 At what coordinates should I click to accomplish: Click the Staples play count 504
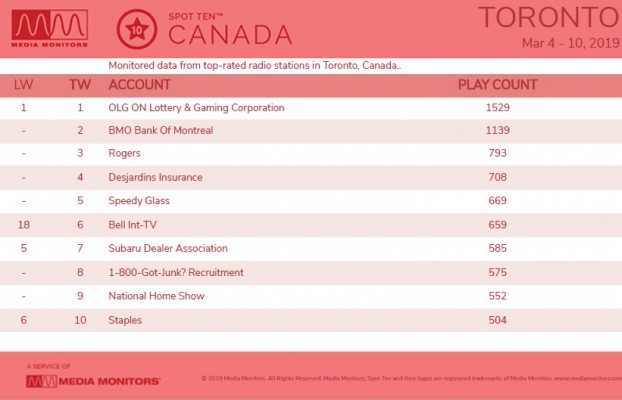[x=497, y=320]
